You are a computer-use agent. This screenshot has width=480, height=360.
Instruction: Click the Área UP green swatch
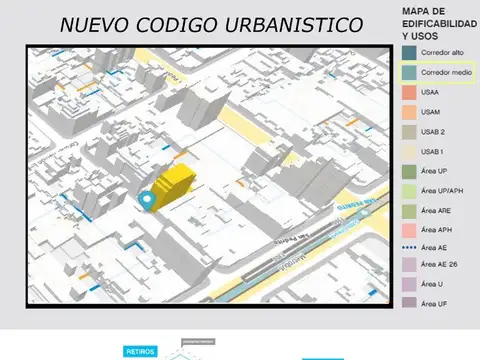(x=409, y=171)
